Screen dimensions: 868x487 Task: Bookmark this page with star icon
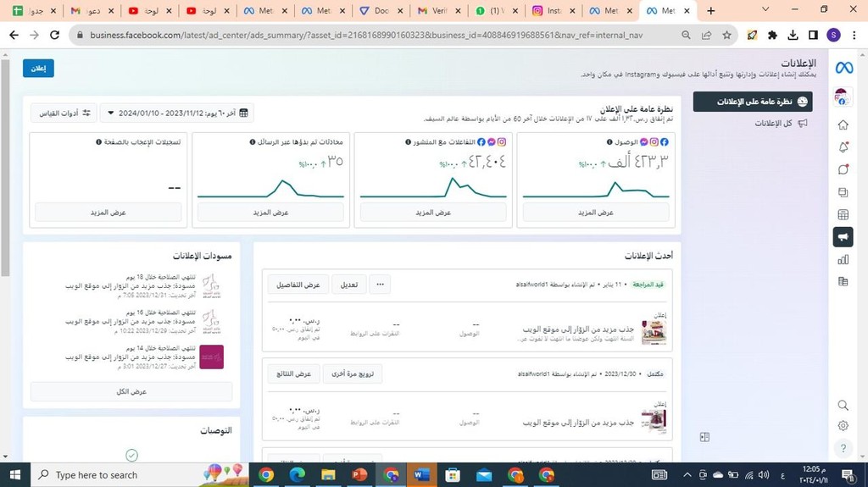[726, 35]
